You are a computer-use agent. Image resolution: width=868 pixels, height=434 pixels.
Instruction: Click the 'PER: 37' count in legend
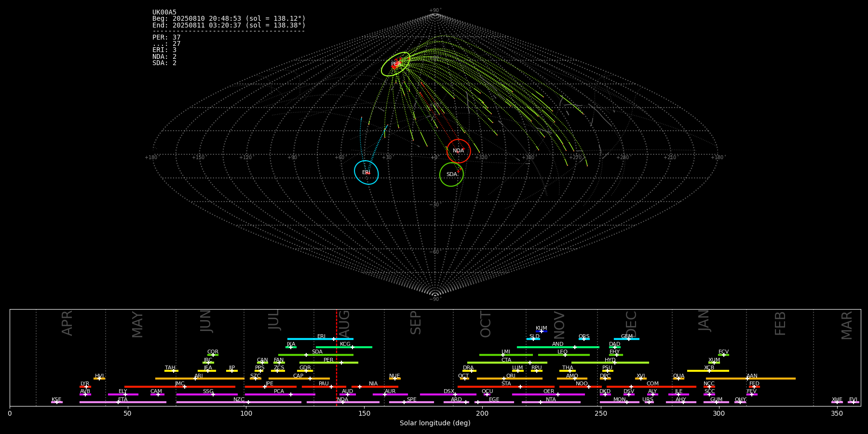(x=166, y=38)
